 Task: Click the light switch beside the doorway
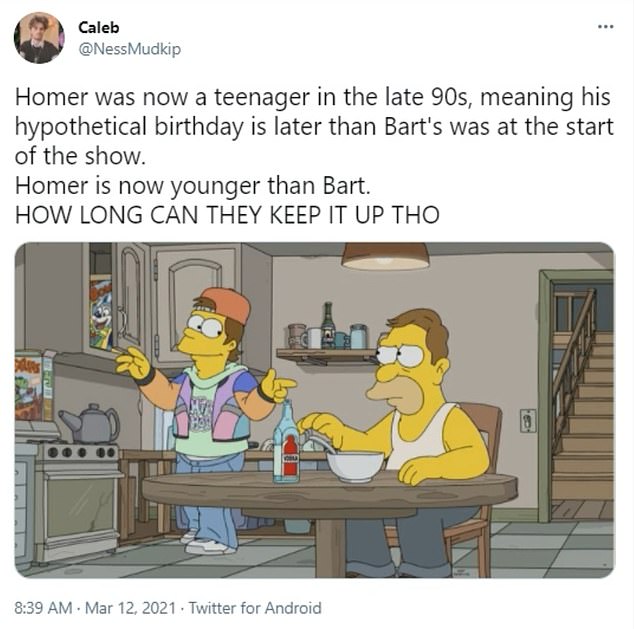click(528, 421)
